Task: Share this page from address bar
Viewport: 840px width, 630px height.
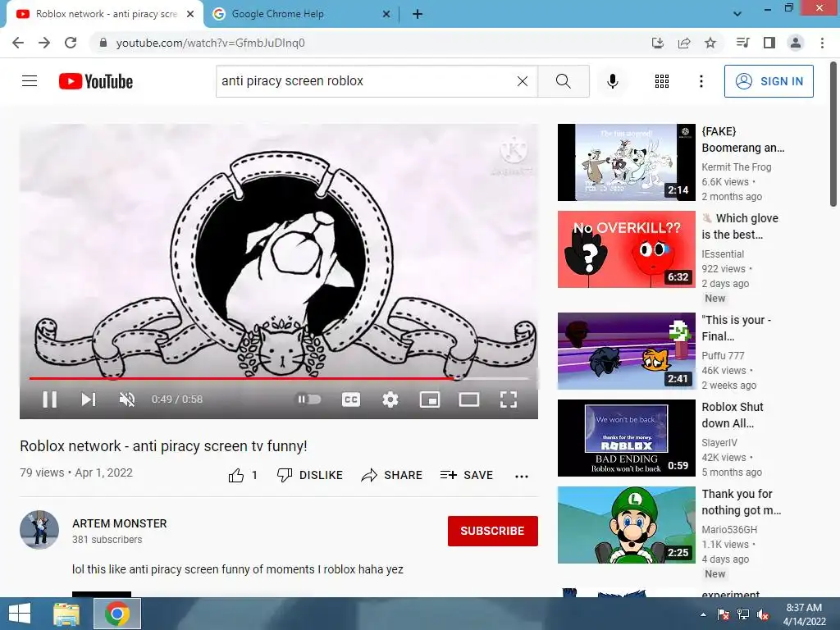Action: coord(684,43)
